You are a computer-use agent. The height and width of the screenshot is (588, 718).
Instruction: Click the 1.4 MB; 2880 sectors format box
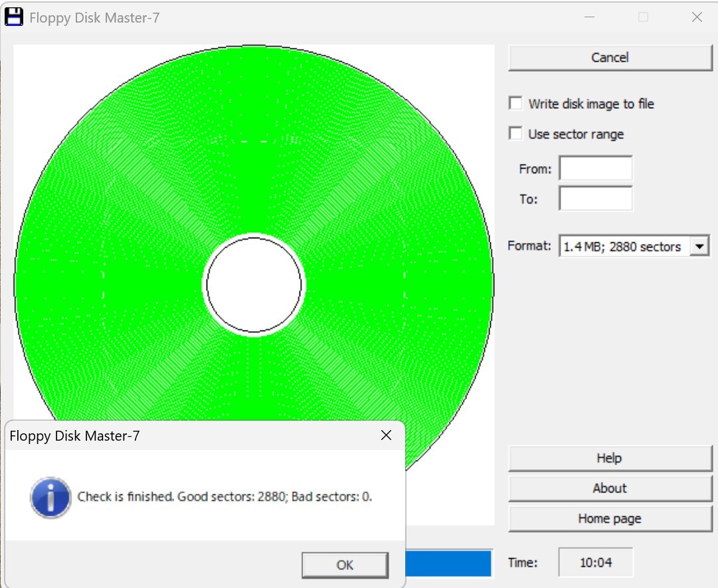[622, 246]
